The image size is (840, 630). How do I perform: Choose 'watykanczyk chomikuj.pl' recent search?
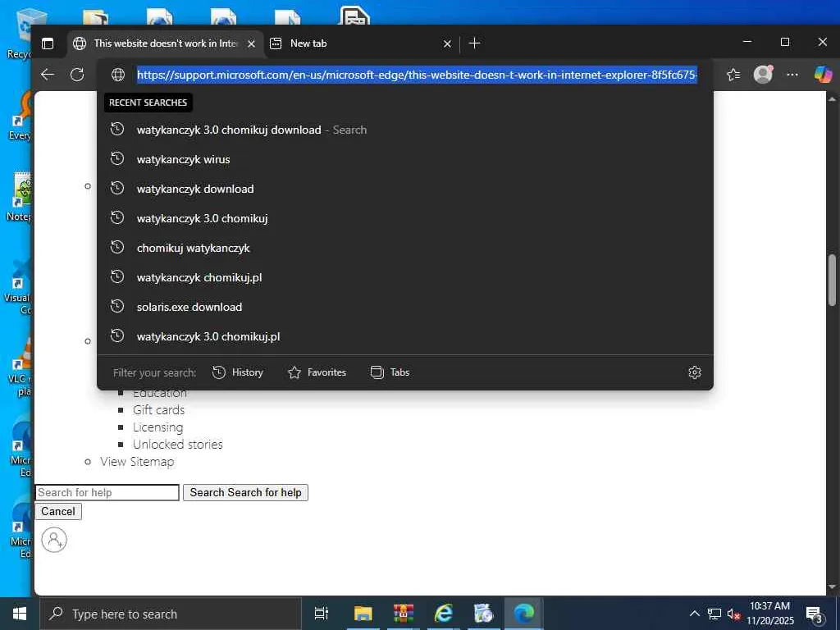point(405,277)
